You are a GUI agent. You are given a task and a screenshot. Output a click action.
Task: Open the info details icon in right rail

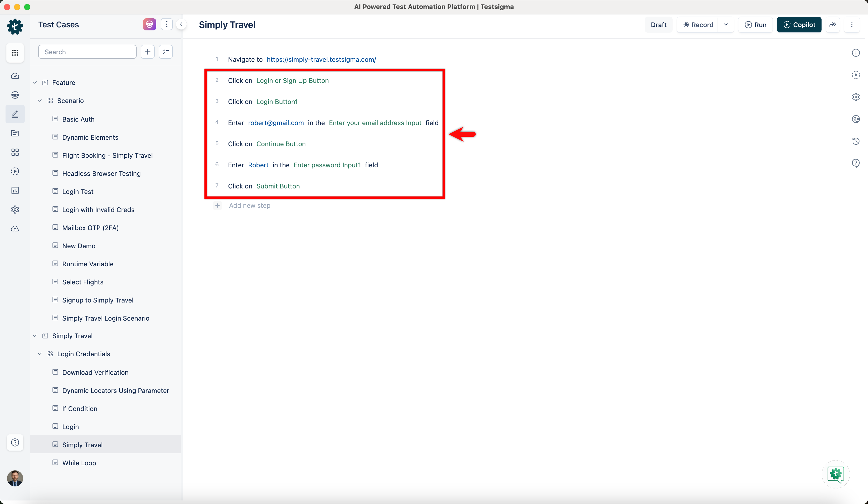click(856, 53)
